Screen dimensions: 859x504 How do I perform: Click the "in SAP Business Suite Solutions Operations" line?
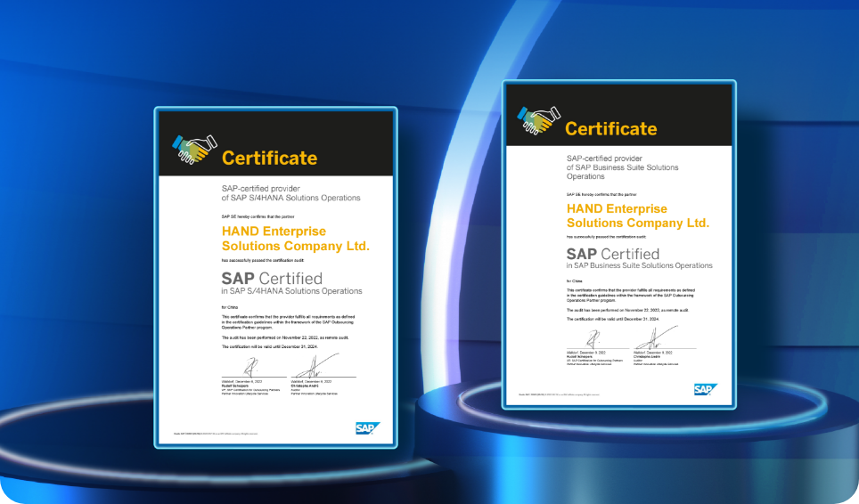click(x=639, y=265)
